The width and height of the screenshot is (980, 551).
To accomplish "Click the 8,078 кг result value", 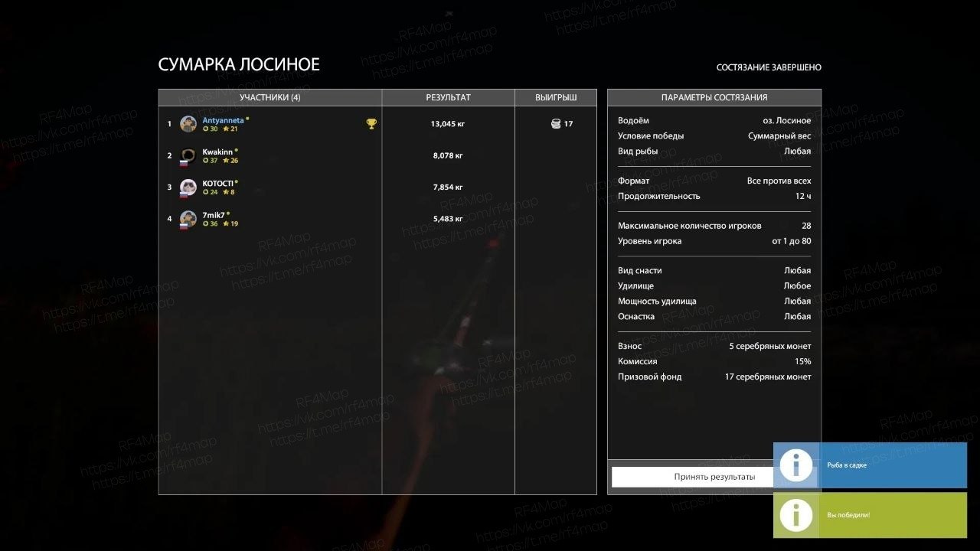I will coord(448,156).
